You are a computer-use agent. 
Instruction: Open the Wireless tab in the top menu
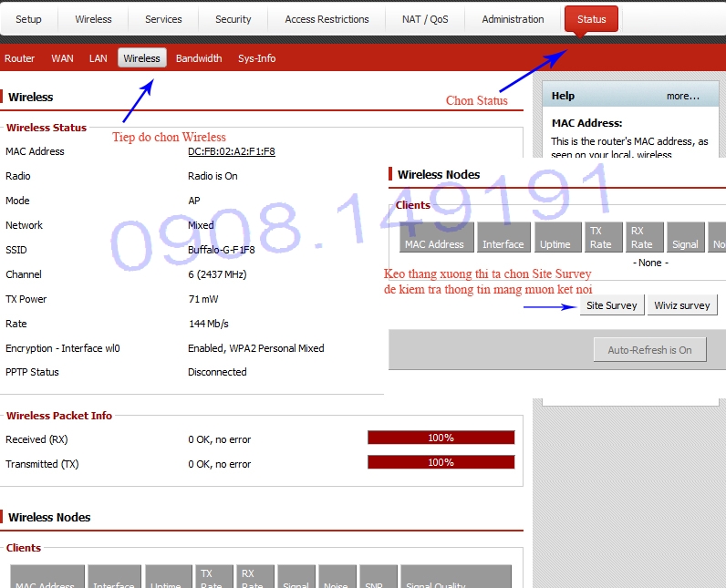click(93, 19)
